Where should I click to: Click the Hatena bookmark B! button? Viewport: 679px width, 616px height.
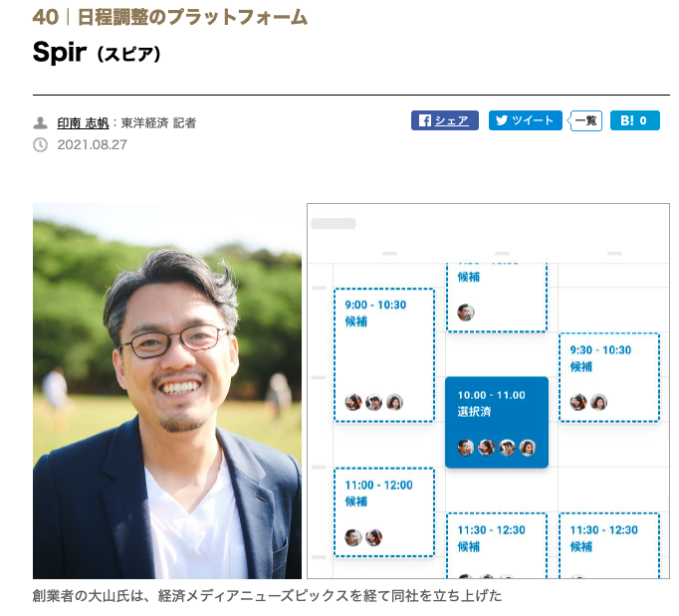634,120
